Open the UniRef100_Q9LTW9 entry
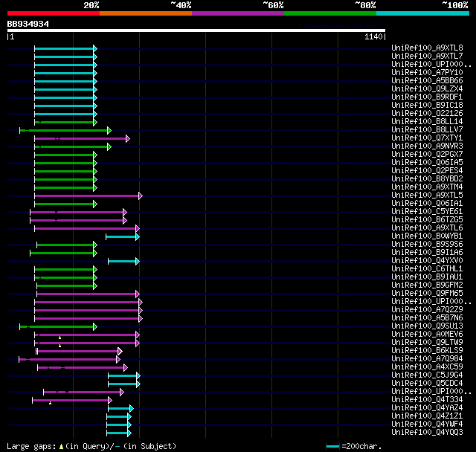 point(427,343)
